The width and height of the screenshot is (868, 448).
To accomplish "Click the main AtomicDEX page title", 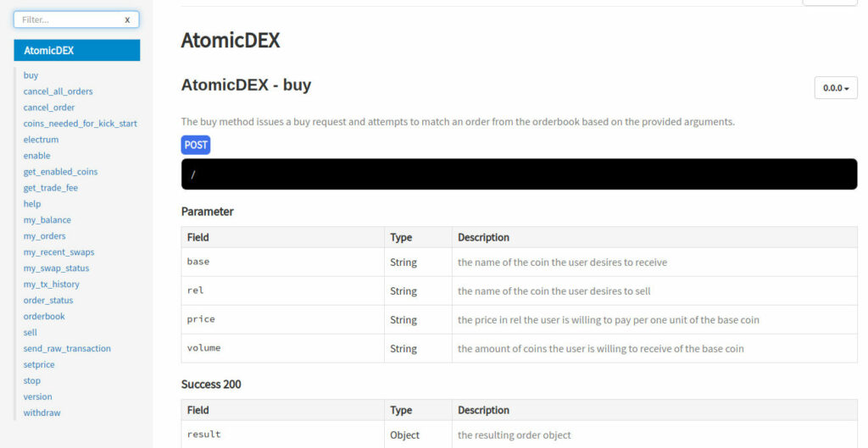I will 231,41.
